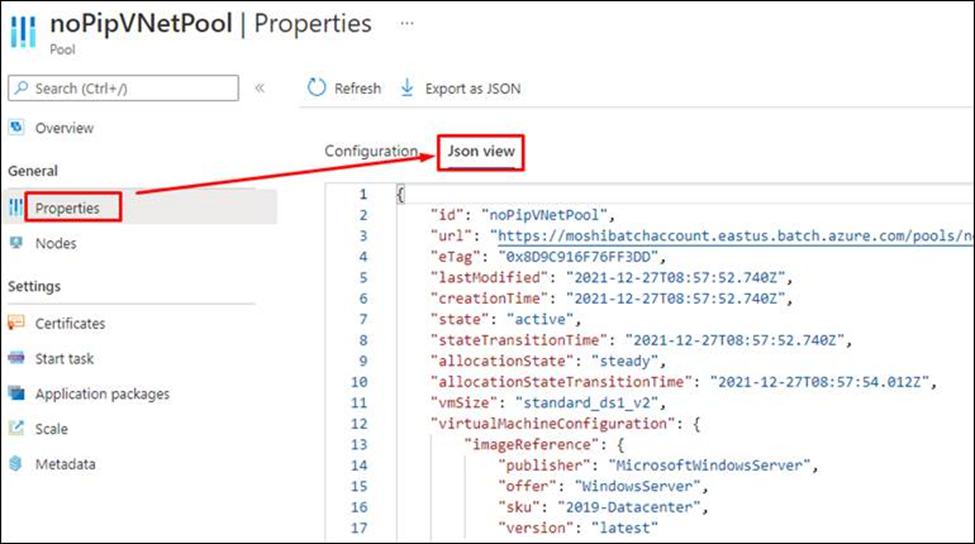The width and height of the screenshot is (975, 544).
Task: Click the state value "active"
Action: click(x=540, y=320)
